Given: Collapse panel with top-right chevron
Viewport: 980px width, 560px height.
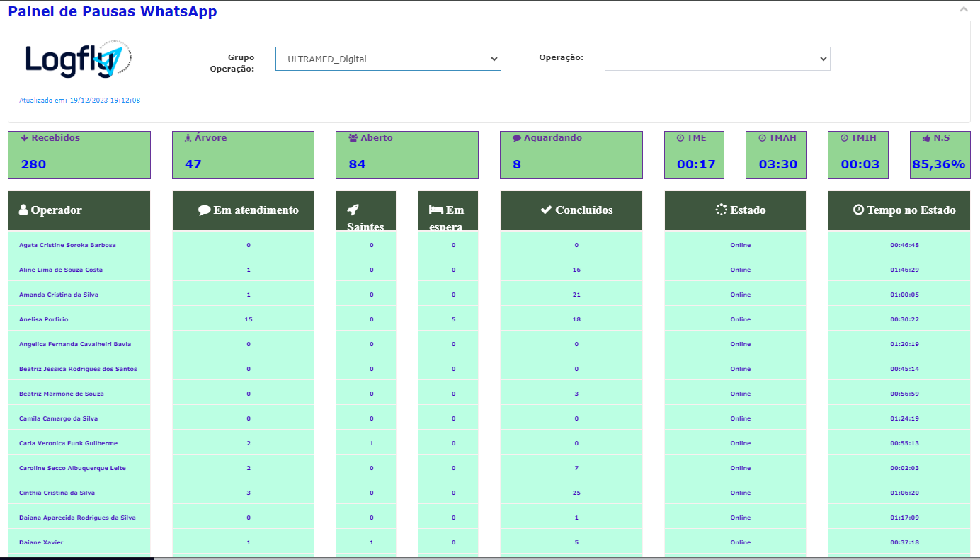Looking at the screenshot, I should coord(964,9).
